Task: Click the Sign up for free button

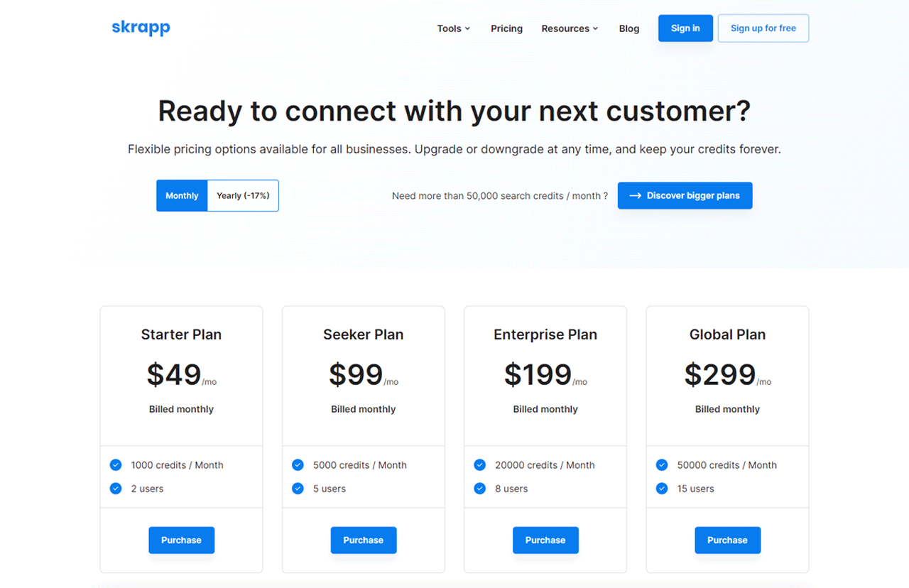Action: [x=763, y=28]
